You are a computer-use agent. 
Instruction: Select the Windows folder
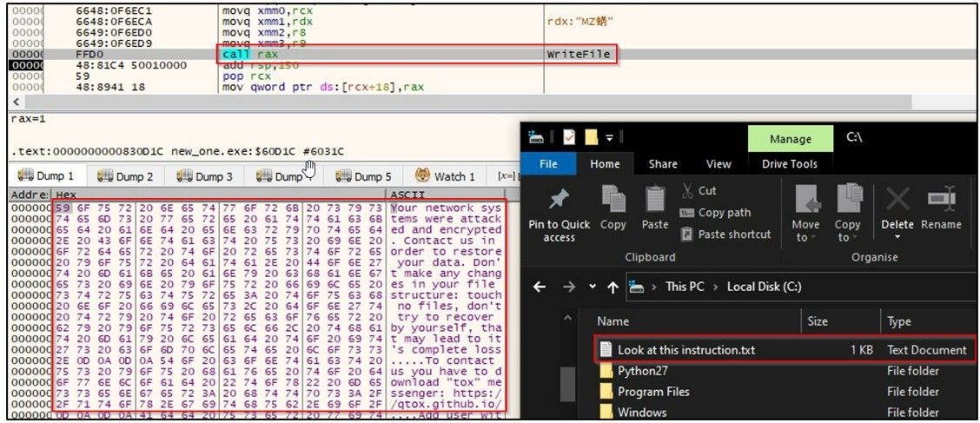642,413
